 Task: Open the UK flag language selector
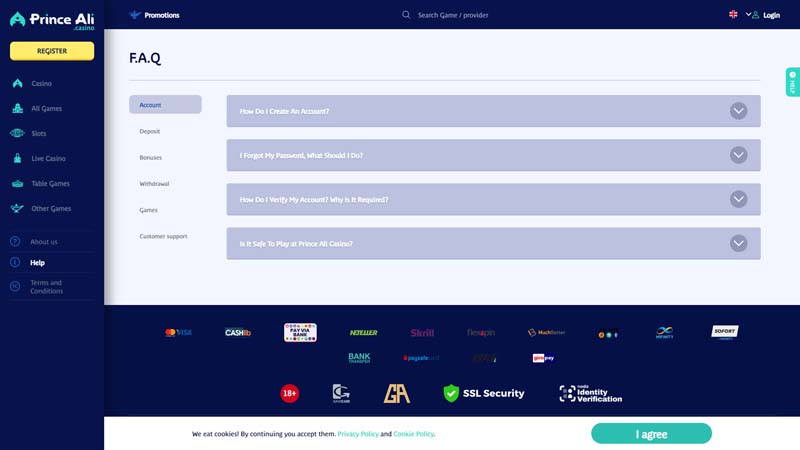click(x=733, y=15)
